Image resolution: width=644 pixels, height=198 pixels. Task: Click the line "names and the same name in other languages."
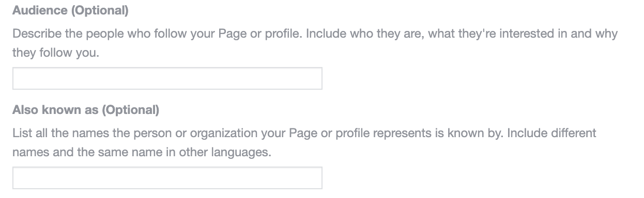[x=142, y=153]
